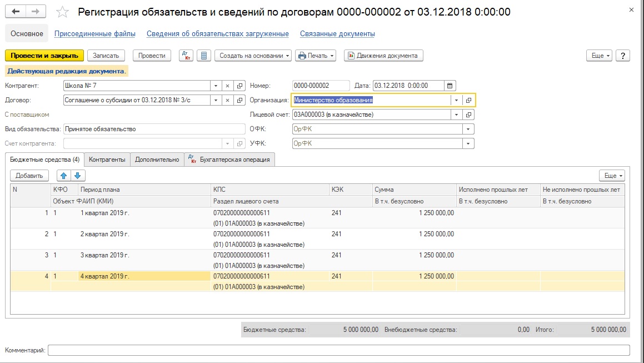
Task: Open the calendar picker for Дата
Action: click(450, 86)
